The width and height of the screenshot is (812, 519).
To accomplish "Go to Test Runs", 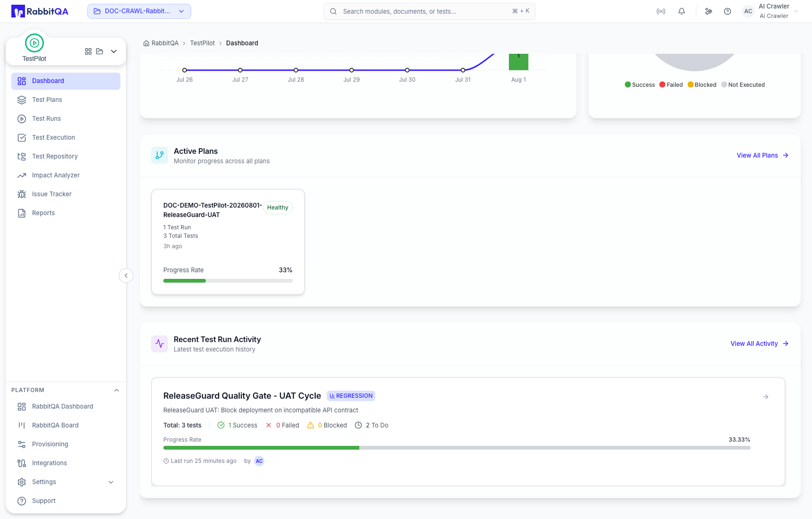I will pos(66,118).
